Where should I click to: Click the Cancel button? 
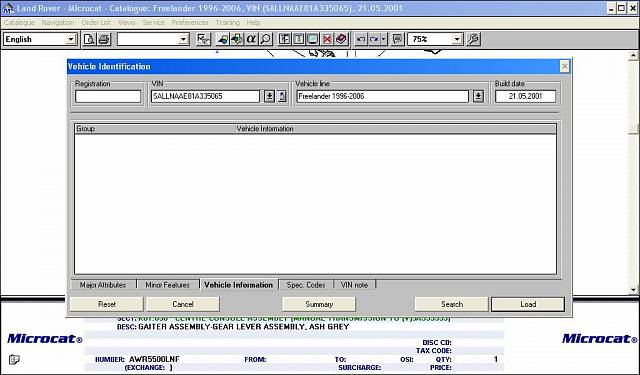click(183, 304)
